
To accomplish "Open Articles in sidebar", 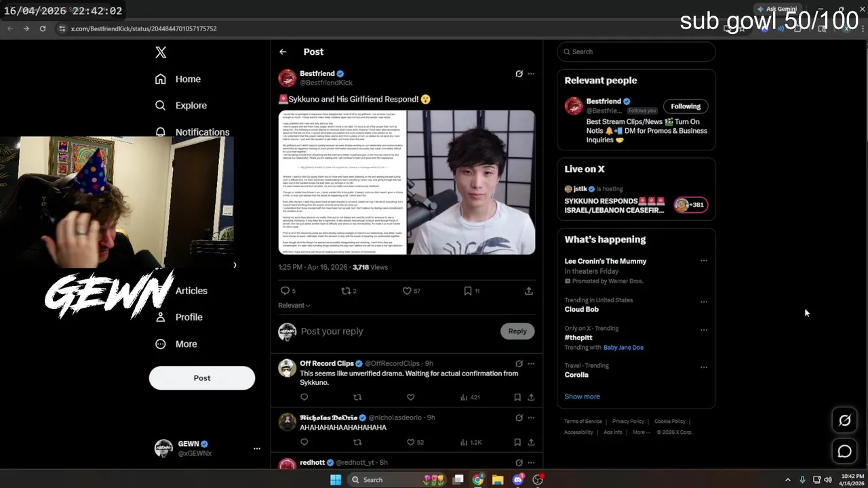I will click(x=191, y=291).
